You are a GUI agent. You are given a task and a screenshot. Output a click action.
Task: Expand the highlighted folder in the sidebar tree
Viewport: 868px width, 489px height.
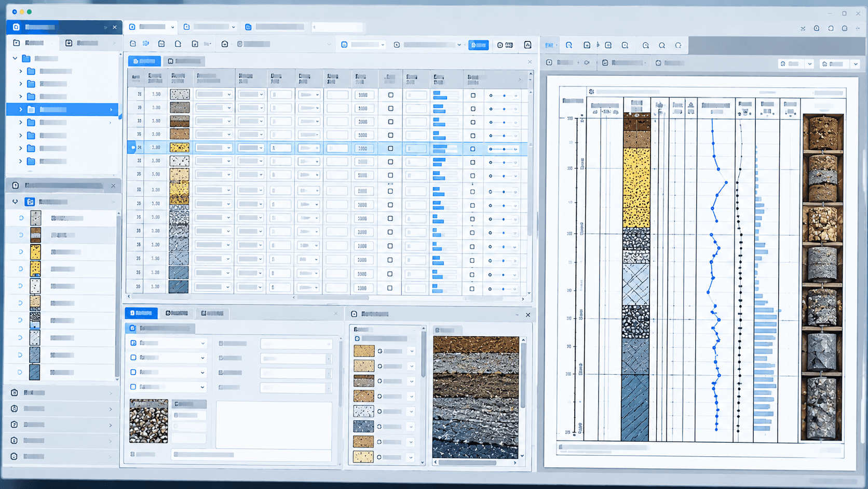[x=21, y=110]
